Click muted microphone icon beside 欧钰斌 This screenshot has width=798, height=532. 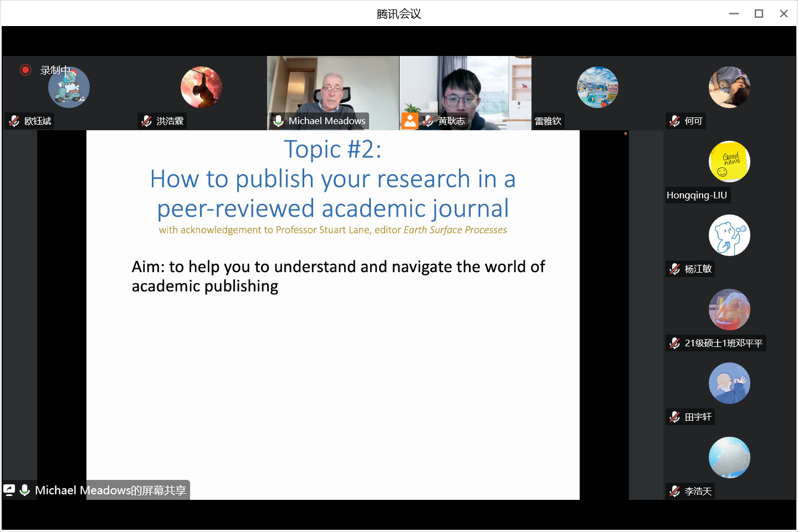point(14,121)
